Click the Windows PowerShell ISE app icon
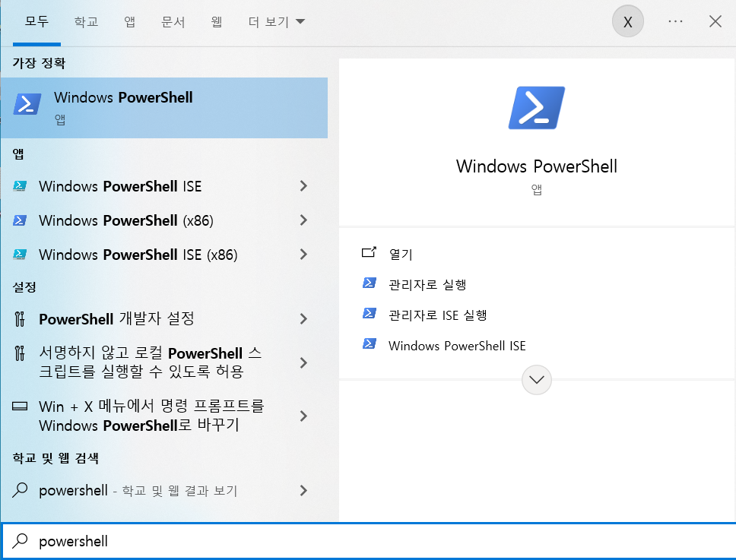 pyautogui.click(x=20, y=185)
